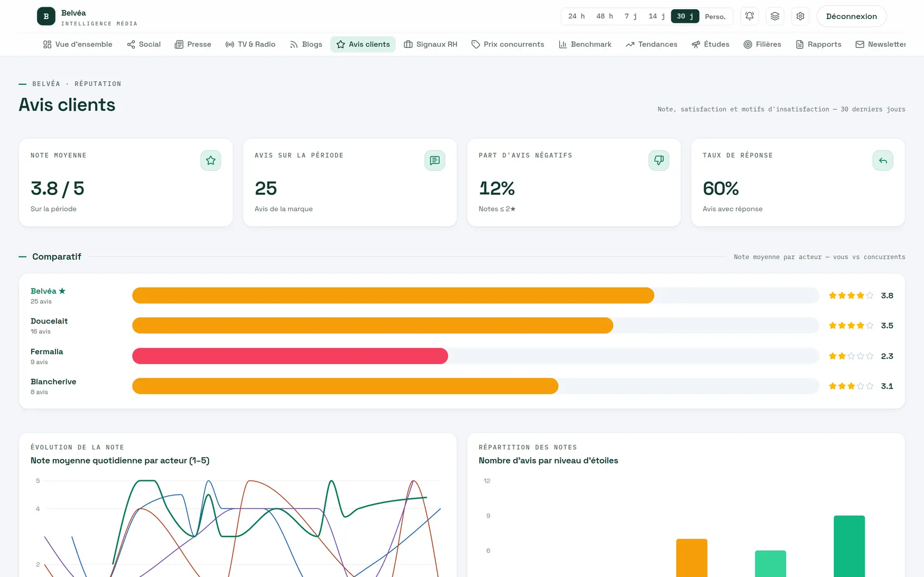This screenshot has width=924, height=577.
Task: Select the Perso. custom range
Action: pyautogui.click(x=715, y=16)
